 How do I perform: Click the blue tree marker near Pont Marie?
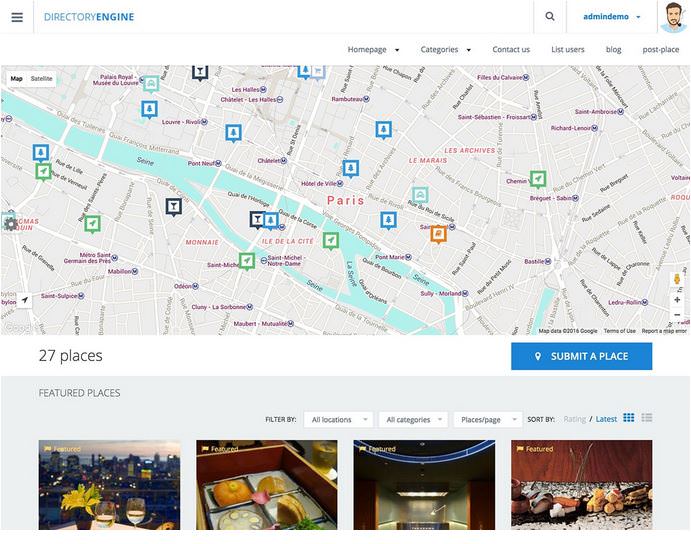tap(388, 220)
